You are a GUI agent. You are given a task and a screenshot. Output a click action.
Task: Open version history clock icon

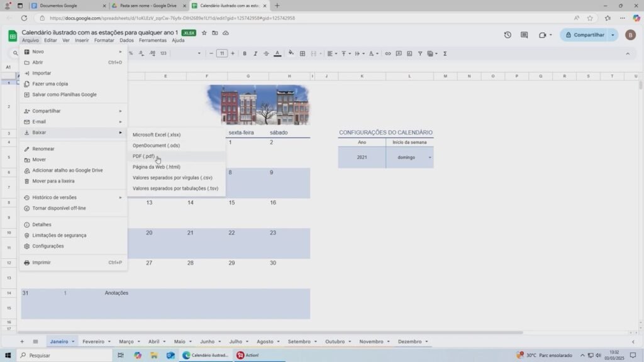tap(508, 35)
